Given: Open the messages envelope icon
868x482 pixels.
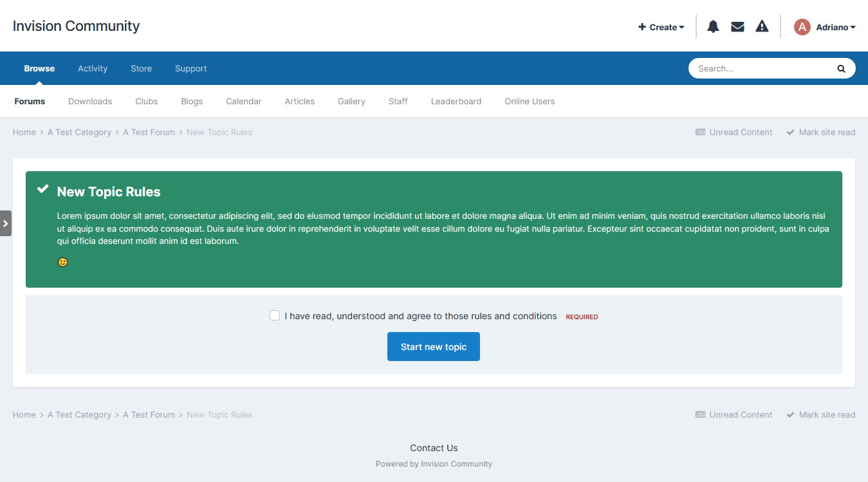Looking at the screenshot, I should [x=737, y=26].
